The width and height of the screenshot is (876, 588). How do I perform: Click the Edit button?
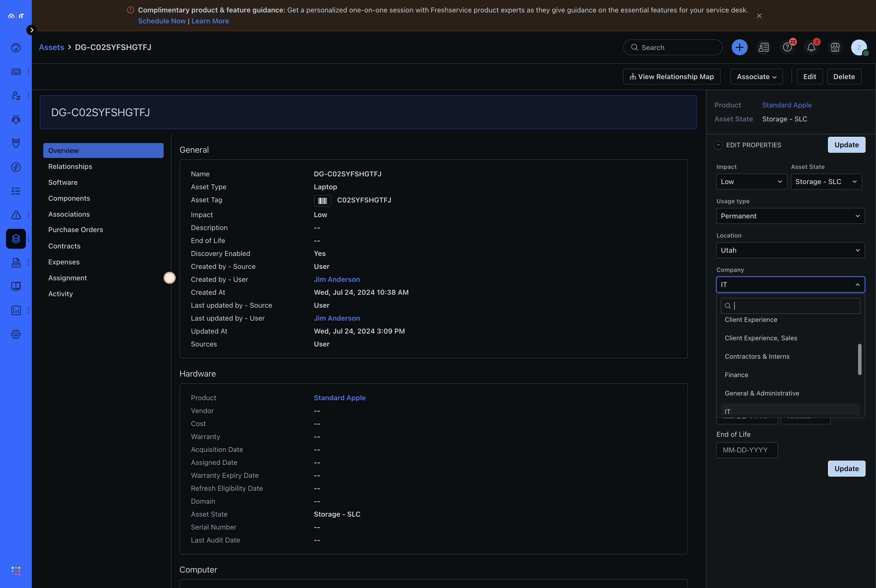810,77
